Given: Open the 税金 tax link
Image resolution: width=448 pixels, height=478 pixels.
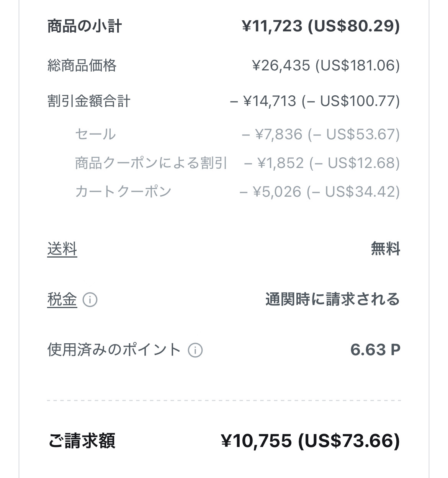Looking at the screenshot, I should click(62, 299).
